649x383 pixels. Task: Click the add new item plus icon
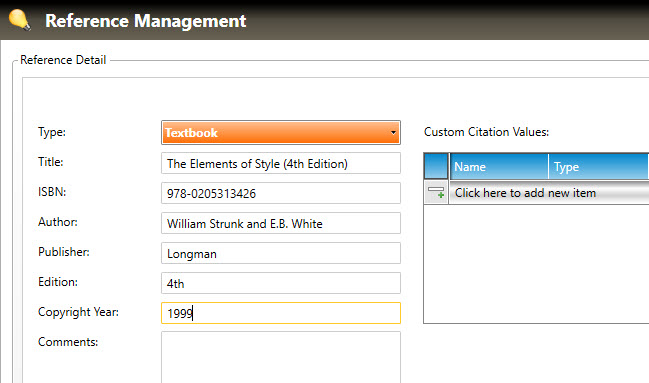(436, 193)
